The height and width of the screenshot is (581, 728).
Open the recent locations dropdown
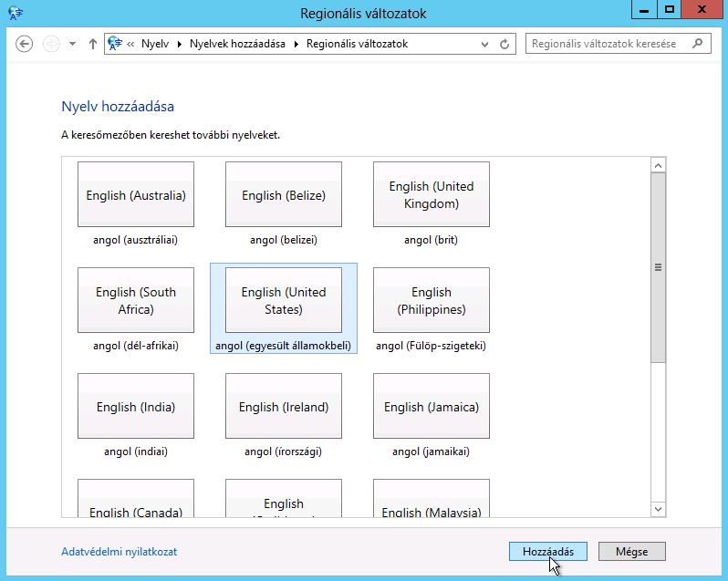click(72, 44)
